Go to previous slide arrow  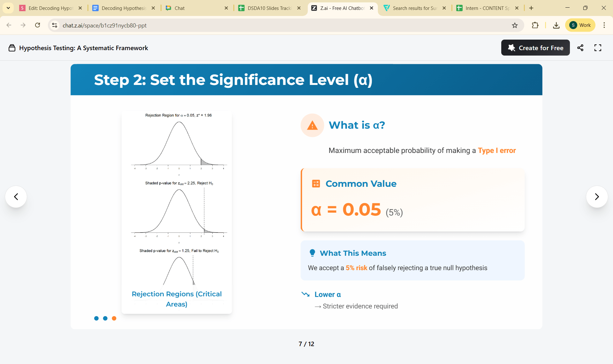(16, 197)
